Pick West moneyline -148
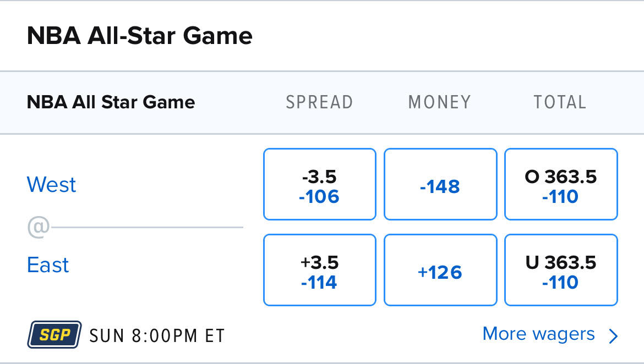644x364 pixels. click(440, 184)
